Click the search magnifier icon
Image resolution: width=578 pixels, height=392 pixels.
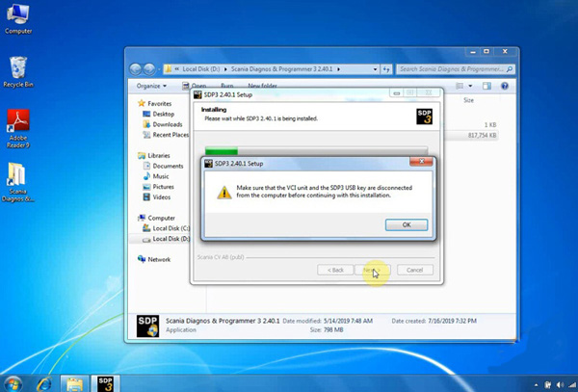point(510,69)
